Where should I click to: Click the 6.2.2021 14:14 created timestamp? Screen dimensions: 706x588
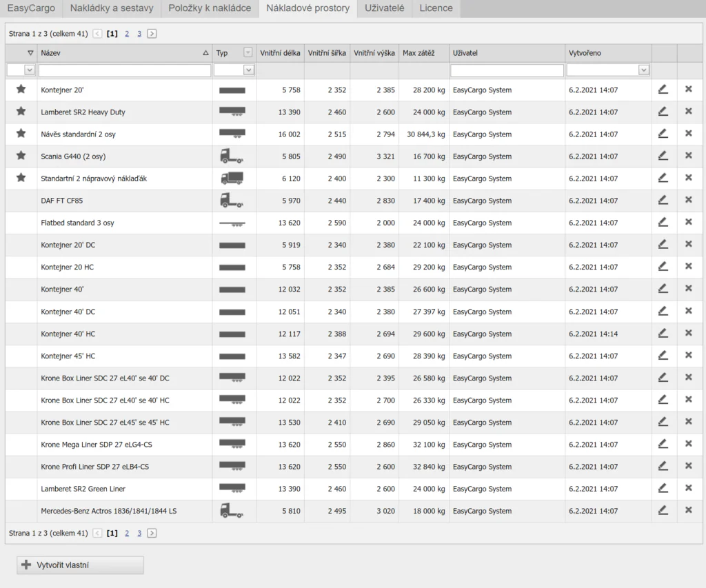[594, 334]
